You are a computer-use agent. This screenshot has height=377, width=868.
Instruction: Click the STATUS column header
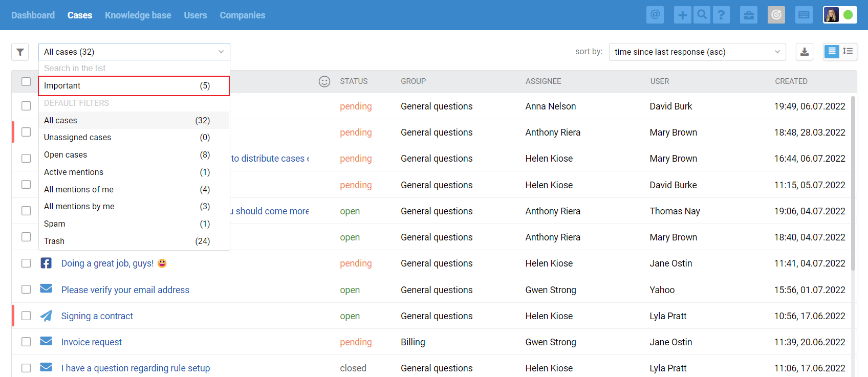tap(354, 81)
